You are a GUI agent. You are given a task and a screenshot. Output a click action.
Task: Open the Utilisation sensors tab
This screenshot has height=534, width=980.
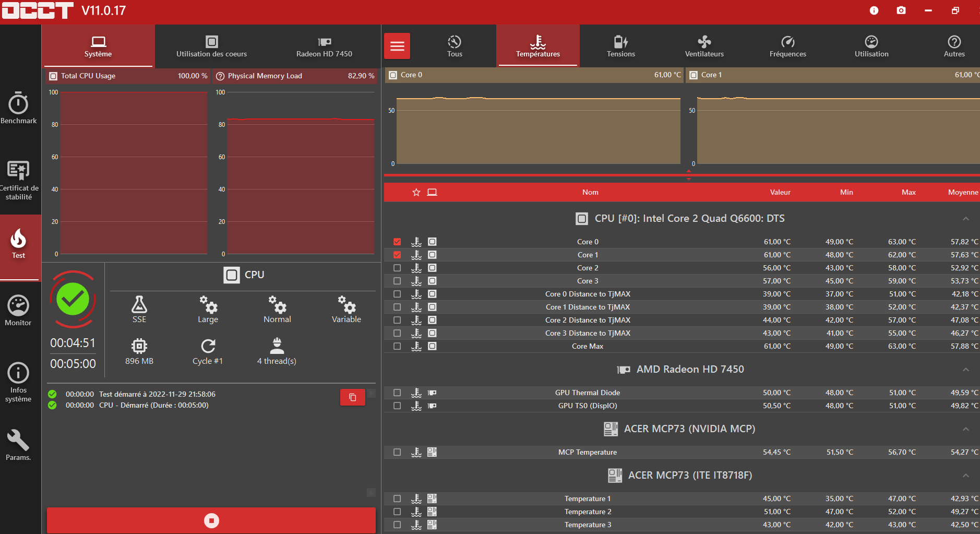click(871, 46)
